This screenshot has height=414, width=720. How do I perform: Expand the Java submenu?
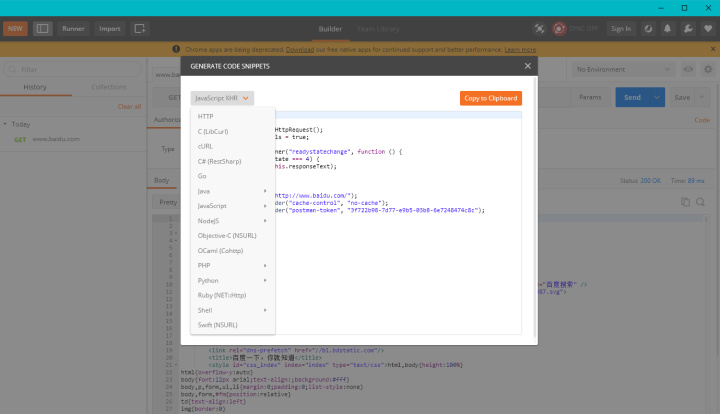click(233, 191)
